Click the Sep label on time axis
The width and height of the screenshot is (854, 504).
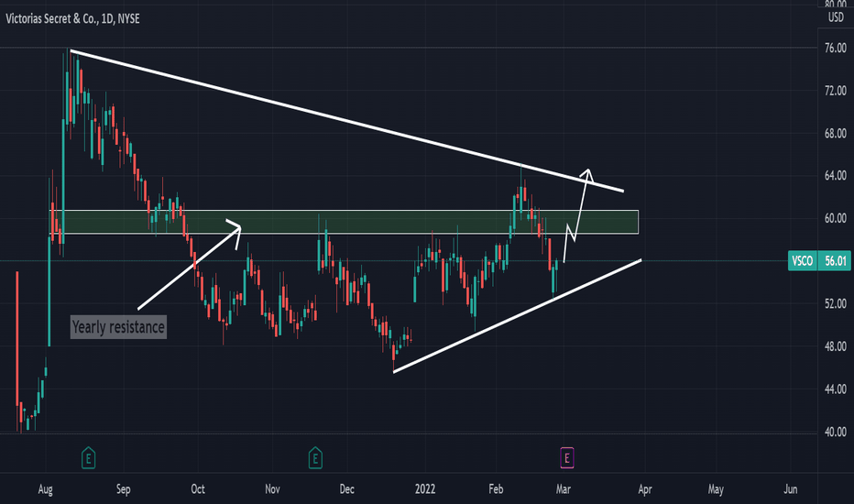[x=123, y=489]
